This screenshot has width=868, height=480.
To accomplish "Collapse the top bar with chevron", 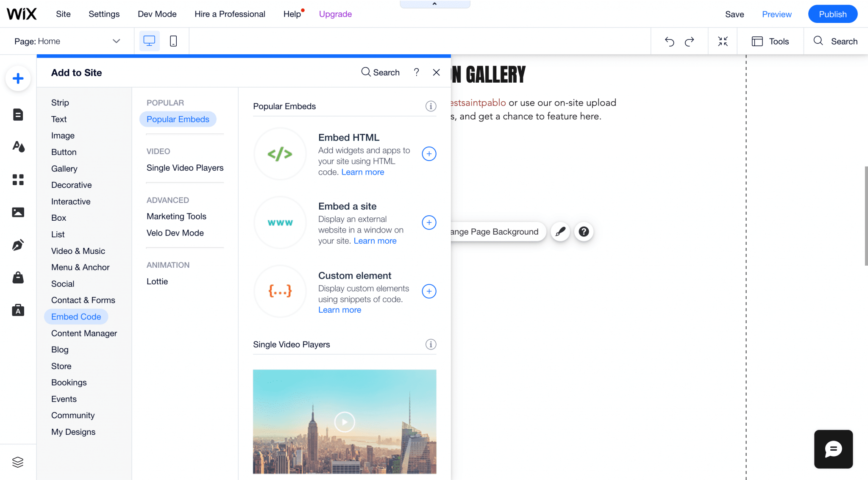I will coord(434,4).
